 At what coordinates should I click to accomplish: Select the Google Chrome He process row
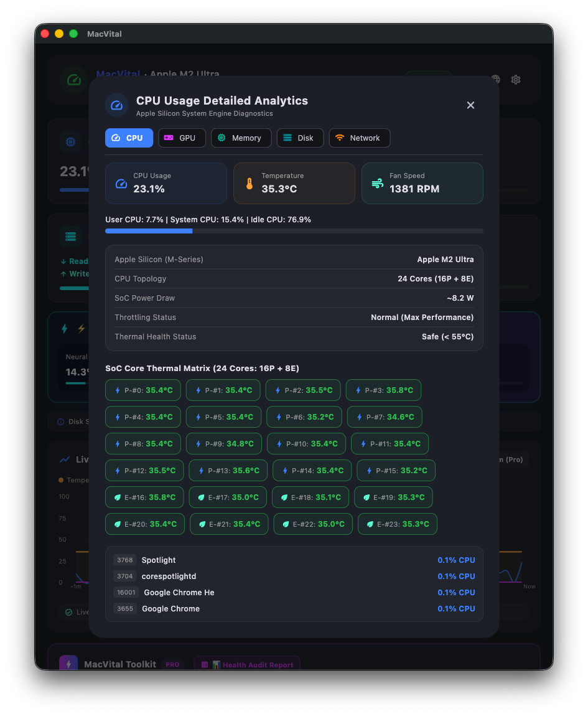tap(294, 593)
